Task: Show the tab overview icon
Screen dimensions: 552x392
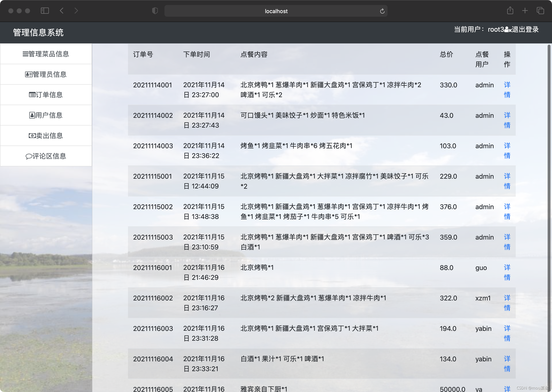Action: click(540, 11)
